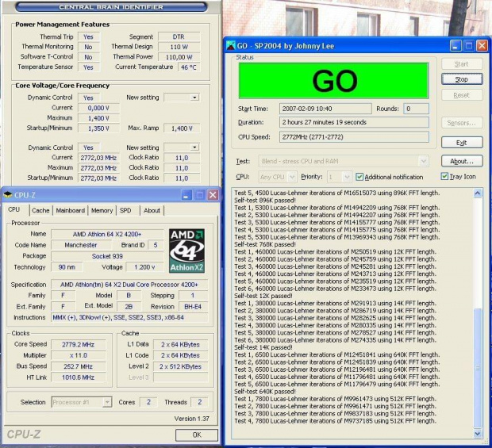
Task: Open the About tab in CPU-Z
Action: click(x=152, y=210)
